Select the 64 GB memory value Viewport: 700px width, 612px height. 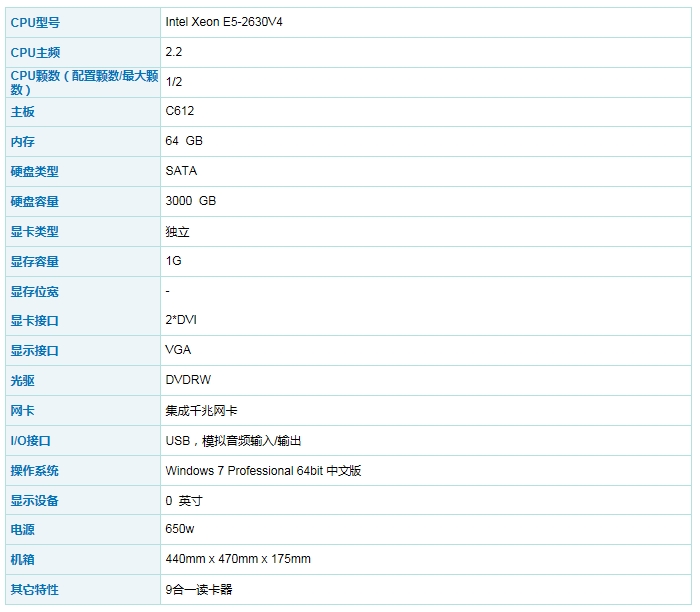[184, 141]
